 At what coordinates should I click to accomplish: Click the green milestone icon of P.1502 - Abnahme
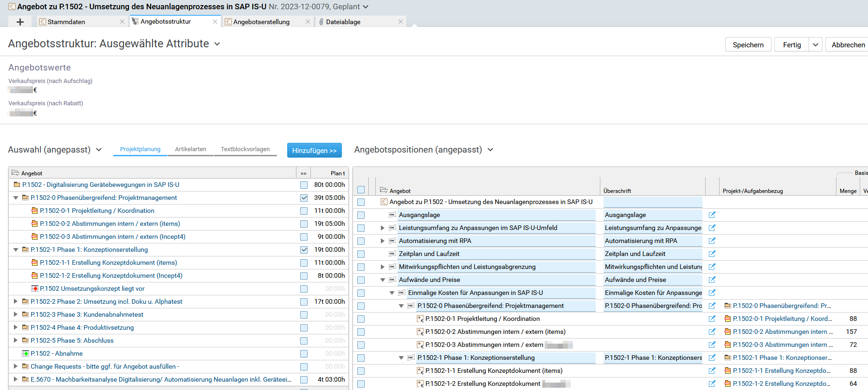[26, 353]
